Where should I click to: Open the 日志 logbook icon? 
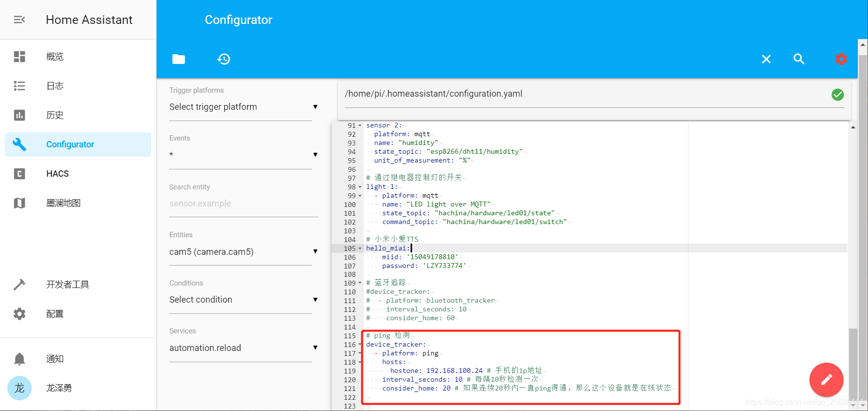(20, 86)
